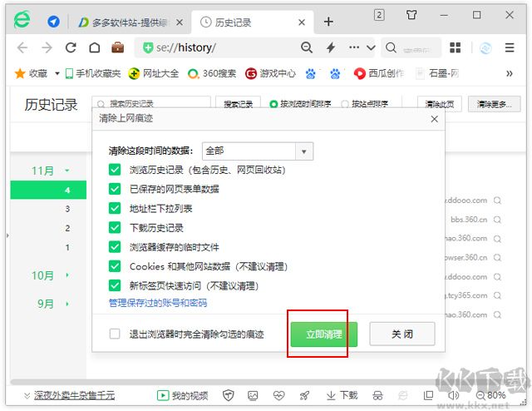Show more bookmarks with double chevron
This screenshot has width=532, height=411.
[510, 73]
